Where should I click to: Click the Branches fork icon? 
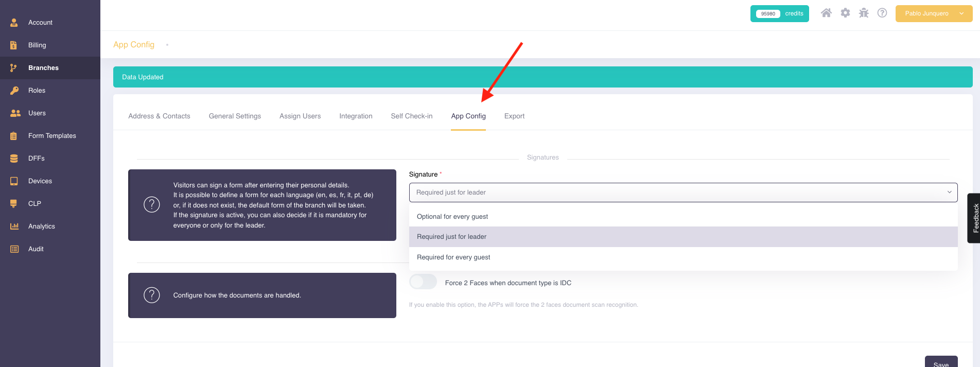pyautogui.click(x=14, y=68)
